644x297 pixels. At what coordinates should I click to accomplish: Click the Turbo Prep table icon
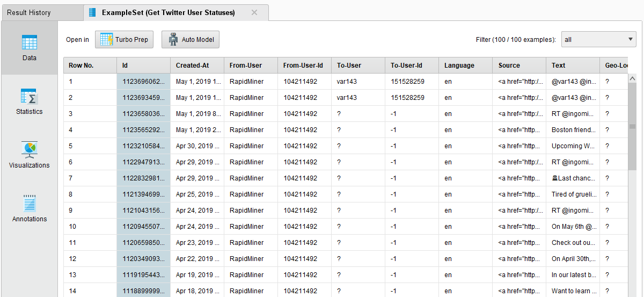click(x=106, y=40)
